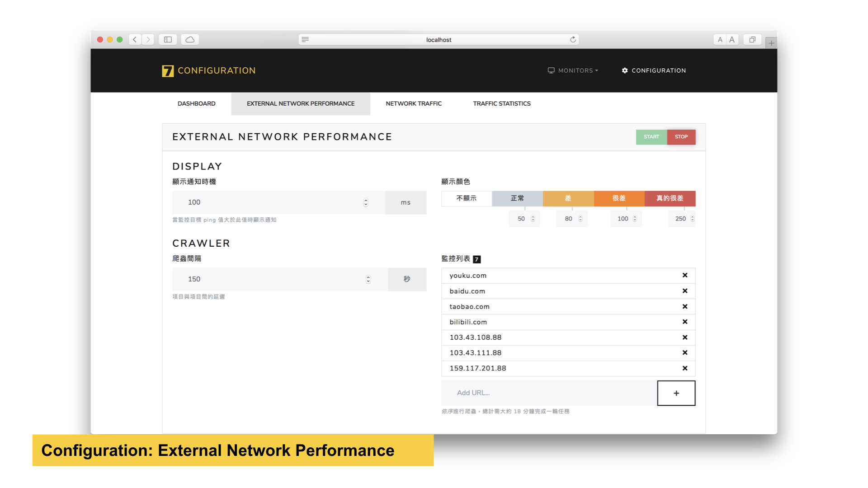Click the yellow 7 logo icon
The image size is (868, 488).
(x=168, y=71)
